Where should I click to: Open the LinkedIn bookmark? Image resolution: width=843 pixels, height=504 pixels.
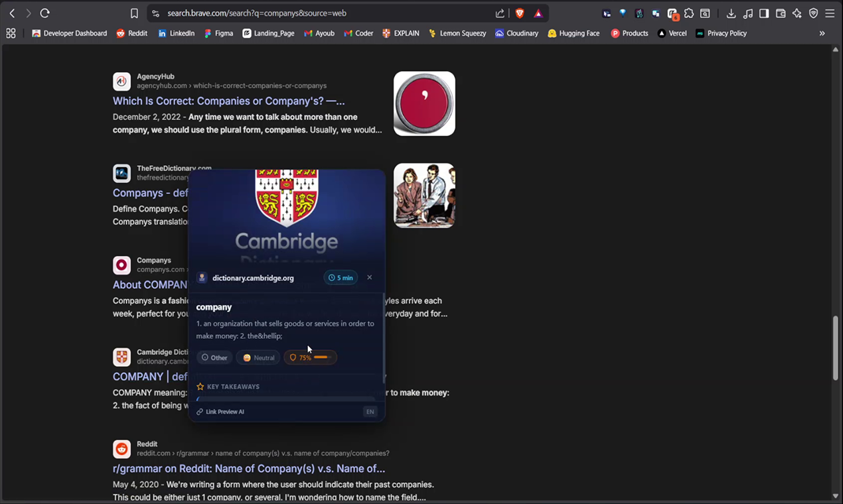coord(176,33)
